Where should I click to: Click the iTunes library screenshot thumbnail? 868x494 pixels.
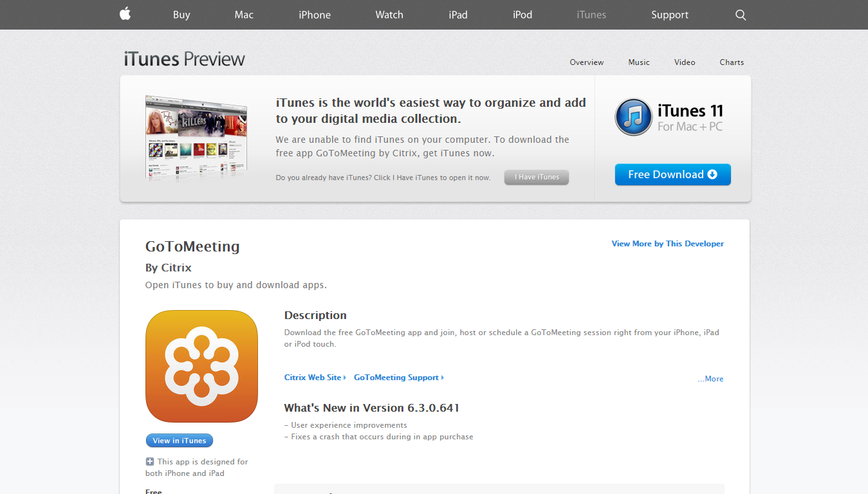pos(196,138)
